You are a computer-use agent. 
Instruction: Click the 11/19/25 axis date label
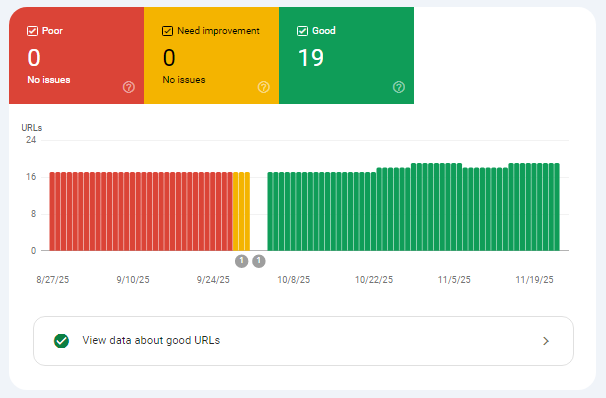click(x=535, y=280)
